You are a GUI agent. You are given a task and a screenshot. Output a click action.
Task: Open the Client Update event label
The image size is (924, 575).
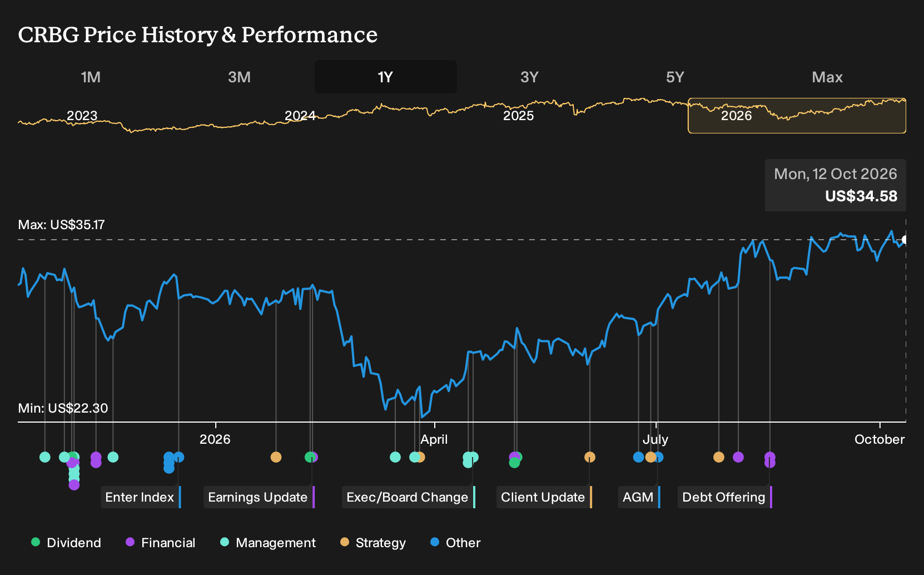coord(544,497)
